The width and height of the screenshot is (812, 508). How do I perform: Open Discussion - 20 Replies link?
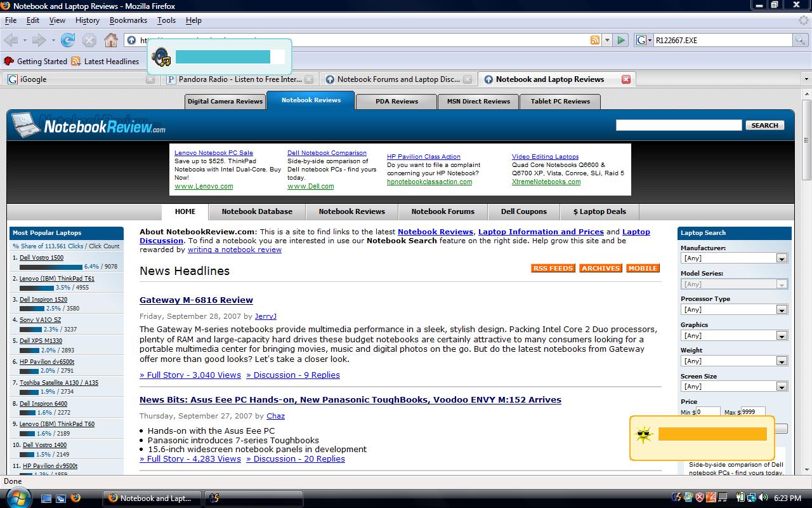point(296,458)
